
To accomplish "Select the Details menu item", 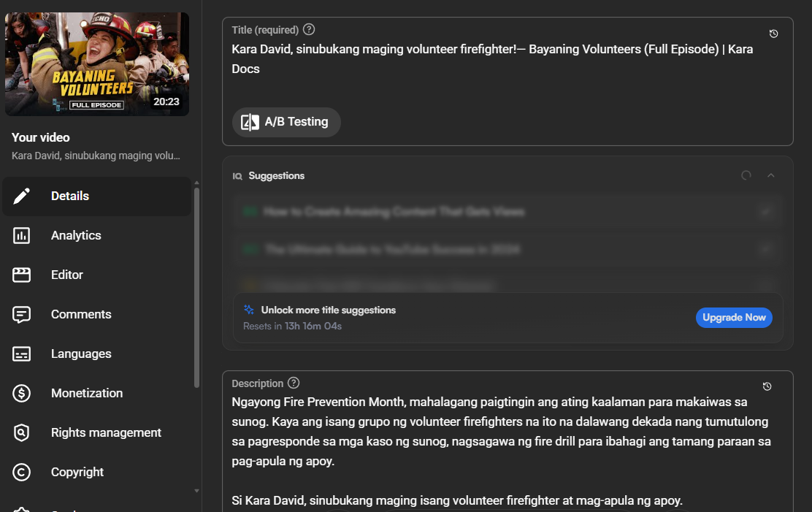I will coord(97,196).
